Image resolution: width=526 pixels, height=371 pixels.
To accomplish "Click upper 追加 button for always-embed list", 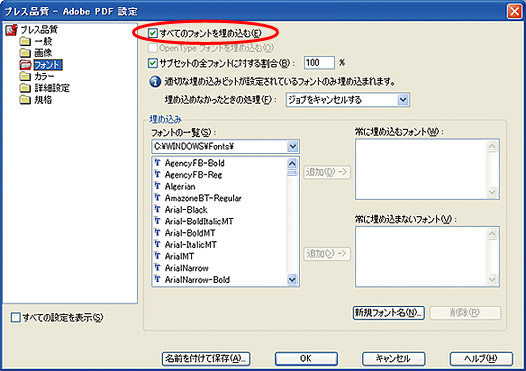I will pos(327,172).
